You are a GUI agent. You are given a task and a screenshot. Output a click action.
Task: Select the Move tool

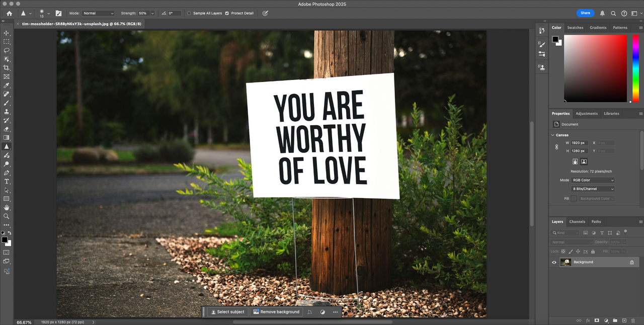7,33
